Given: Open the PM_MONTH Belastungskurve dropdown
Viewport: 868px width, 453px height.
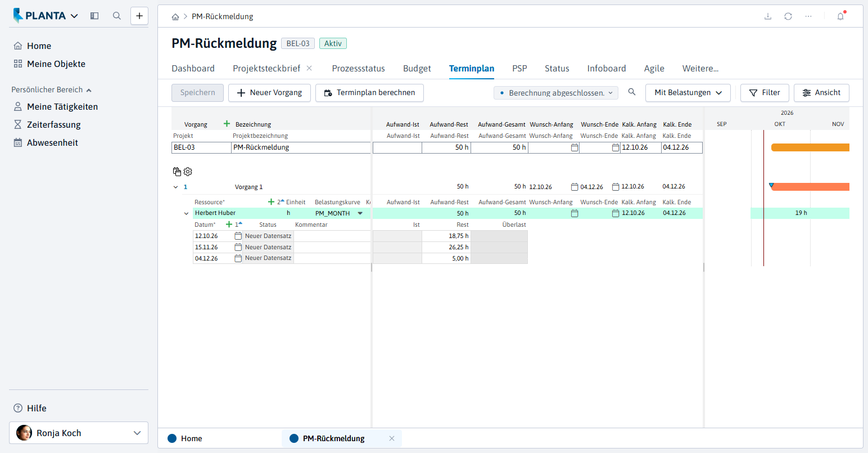Looking at the screenshot, I should click(x=360, y=213).
